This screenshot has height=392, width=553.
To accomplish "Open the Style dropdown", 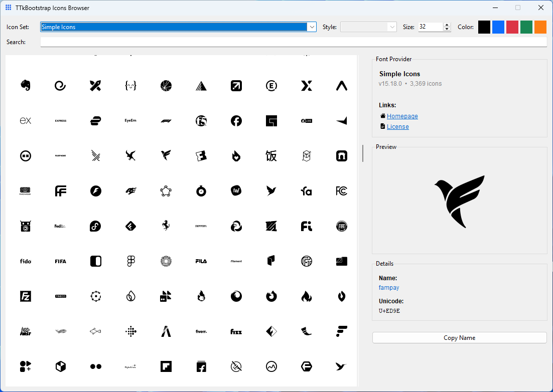I will (392, 27).
